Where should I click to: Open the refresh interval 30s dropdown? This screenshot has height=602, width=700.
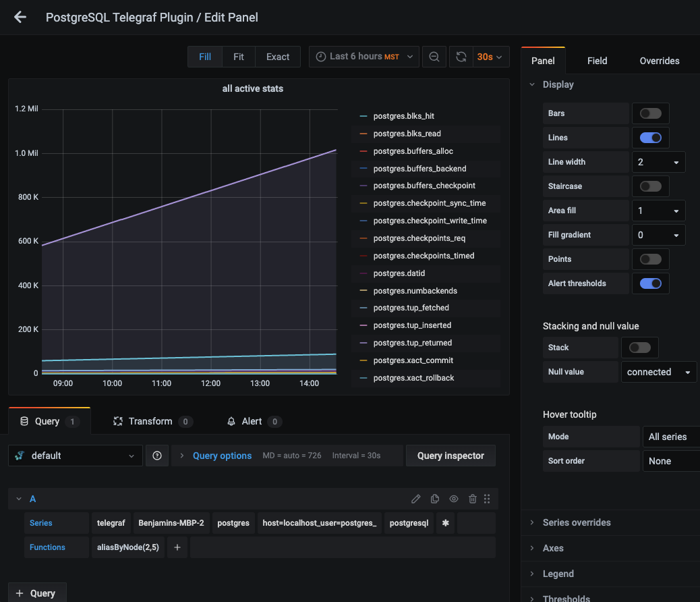coord(490,57)
